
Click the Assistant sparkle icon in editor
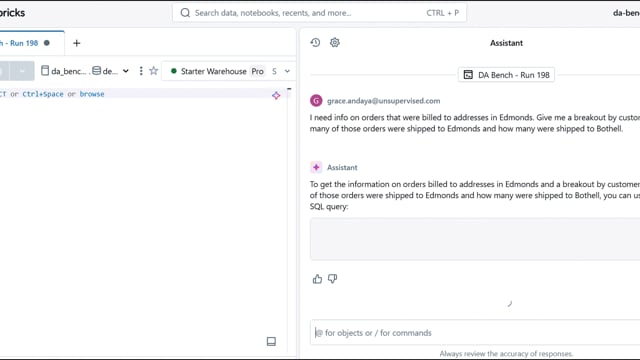(276, 96)
